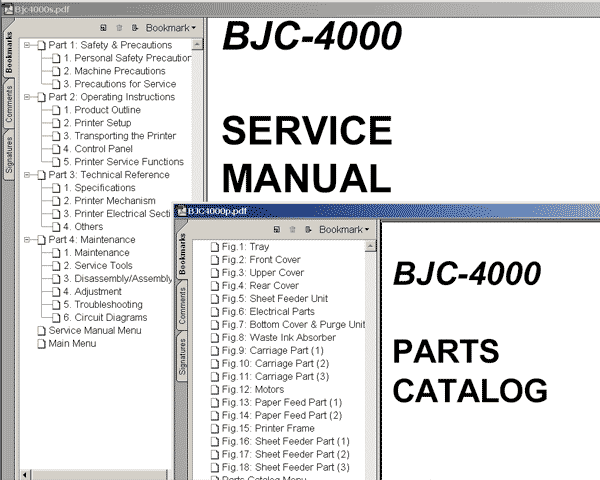
Task: Open Fig.13: Paper Feed Part (1) bookmark
Action: (x=282, y=403)
